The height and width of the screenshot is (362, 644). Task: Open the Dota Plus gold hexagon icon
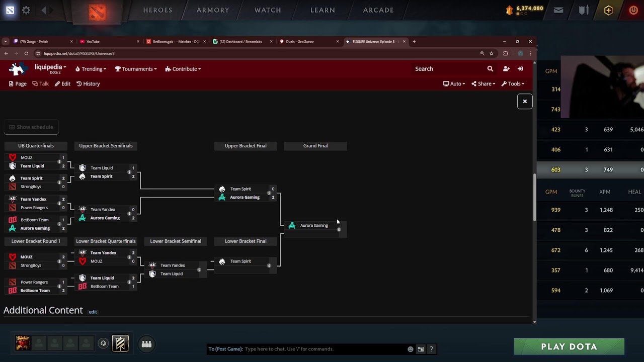click(608, 10)
